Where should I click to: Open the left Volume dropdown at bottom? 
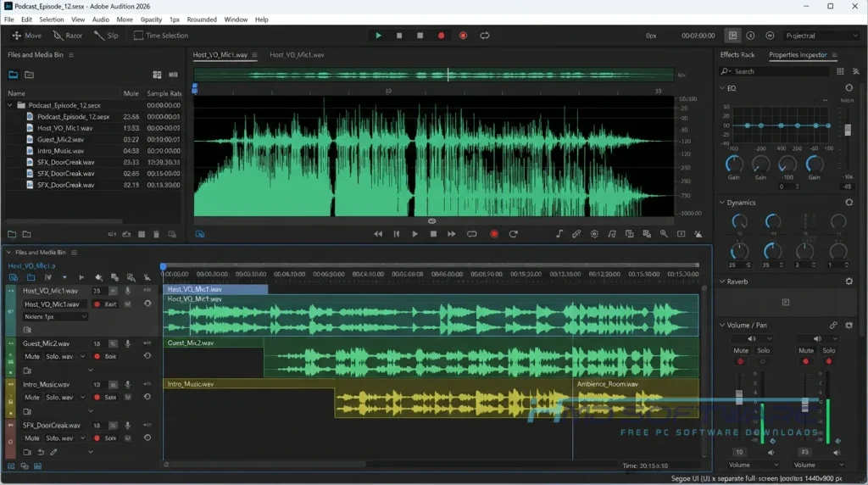coord(753,465)
